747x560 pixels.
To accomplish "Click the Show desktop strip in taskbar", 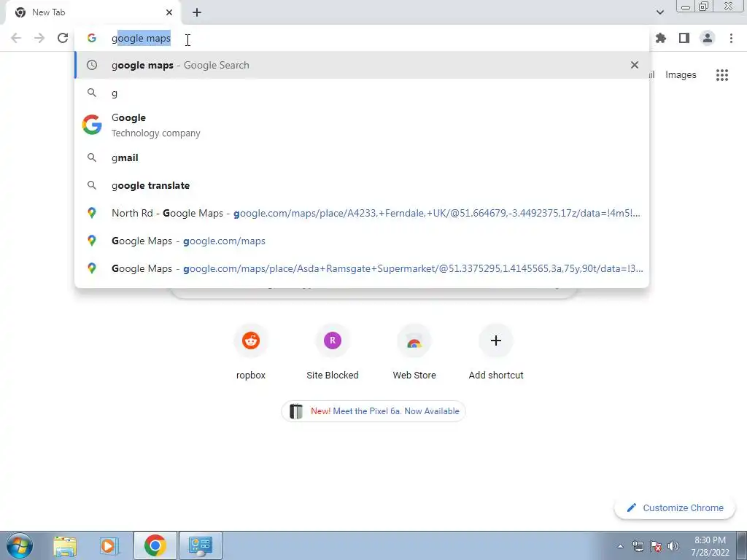I will click(741, 545).
